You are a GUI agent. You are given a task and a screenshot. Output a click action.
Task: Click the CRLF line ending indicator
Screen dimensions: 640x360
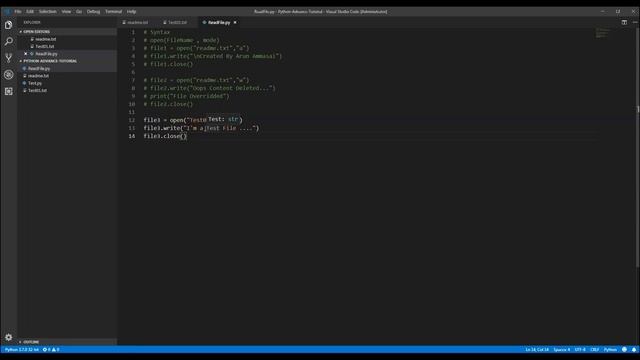(595, 350)
